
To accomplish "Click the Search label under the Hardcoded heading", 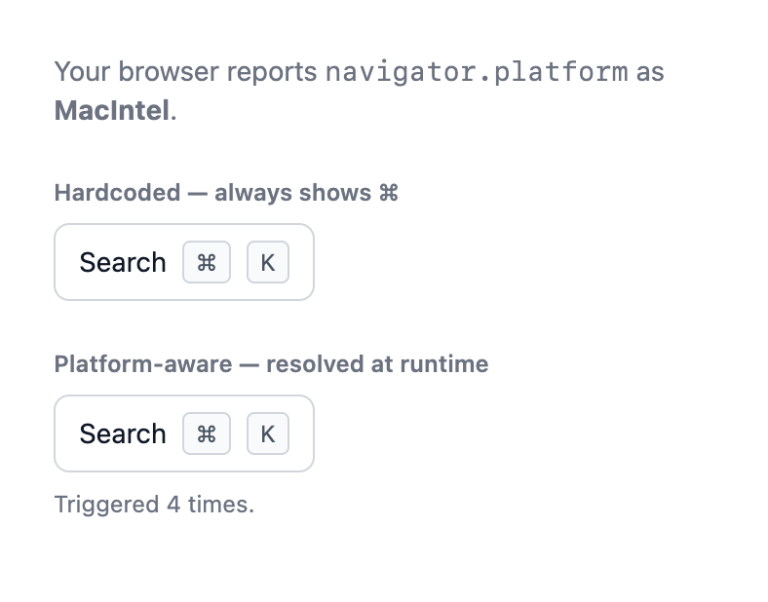I will click(x=123, y=263).
